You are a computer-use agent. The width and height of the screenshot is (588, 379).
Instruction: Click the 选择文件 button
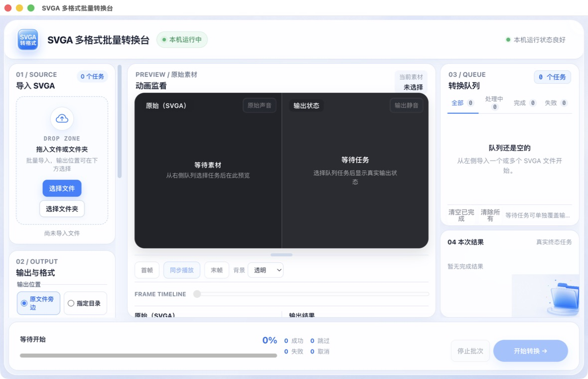(62, 189)
